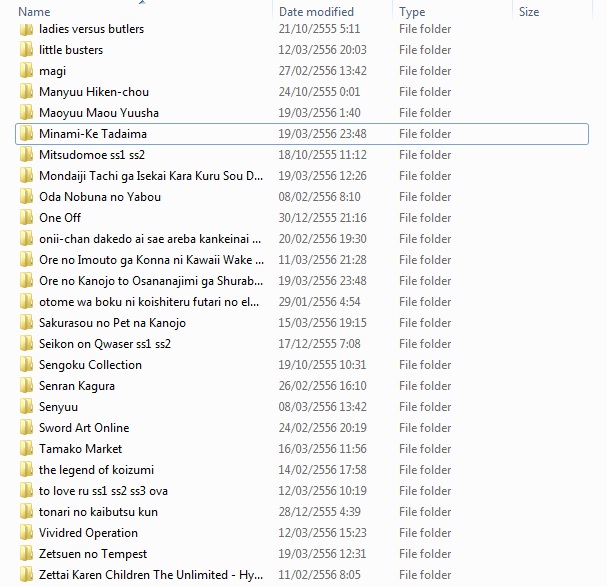This screenshot has height=586, width=607.
Task: Click the 'Maoyuu Maou Yuusha' name
Action: pos(99,113)
